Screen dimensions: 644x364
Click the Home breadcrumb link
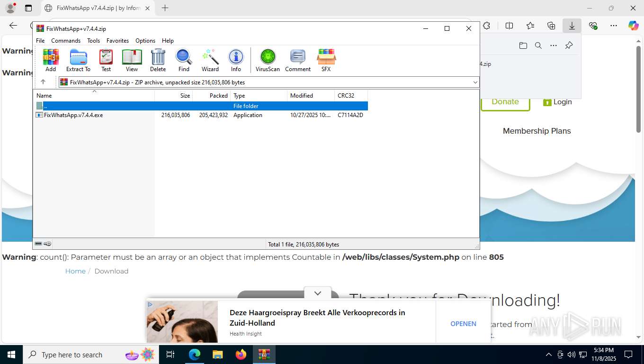click(75, 271)
